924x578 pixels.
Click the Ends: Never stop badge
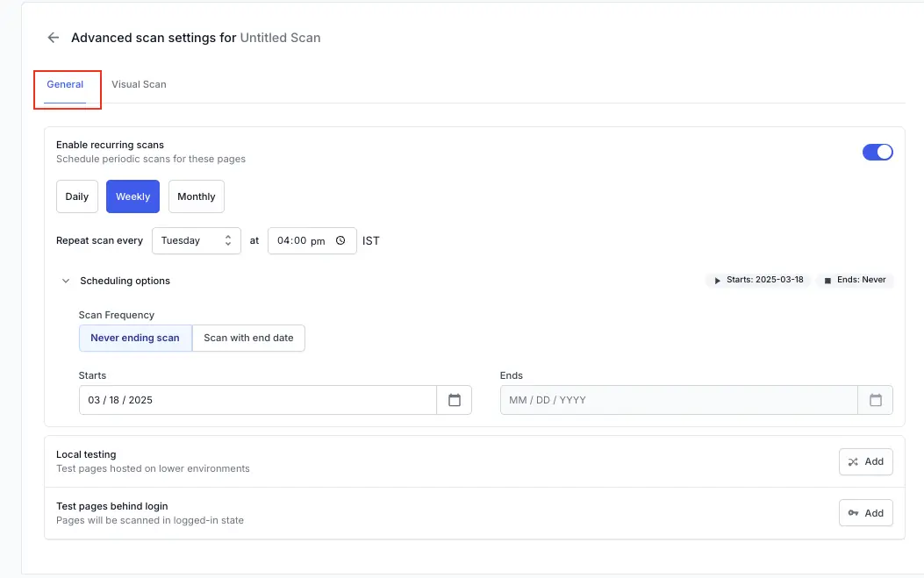click(855, 280)
